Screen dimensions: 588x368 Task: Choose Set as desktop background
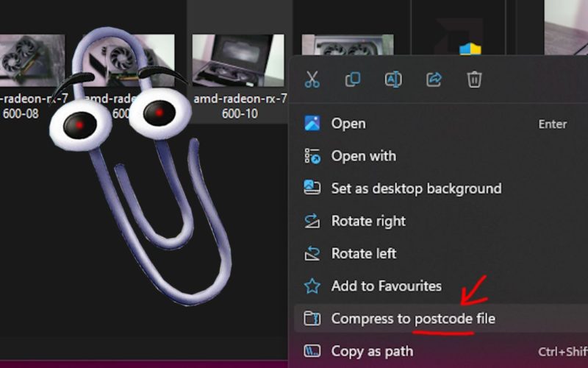(441, 188)
